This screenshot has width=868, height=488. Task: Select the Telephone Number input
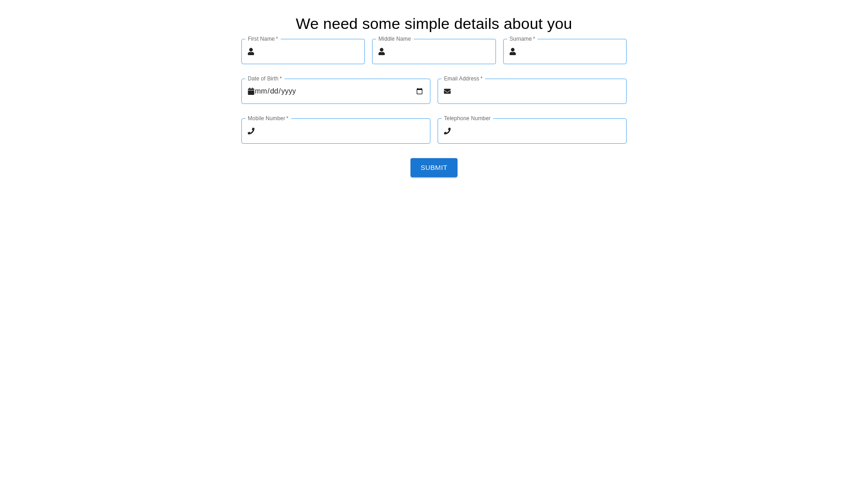[x=538, y=131]
